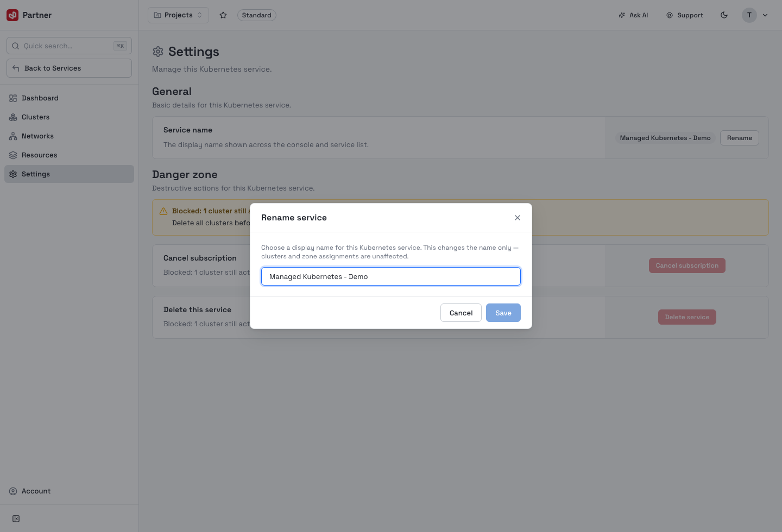Star this project as favorite
Image resolution: width=782 pixels, height=532 pixels.
tap(223, 15)
